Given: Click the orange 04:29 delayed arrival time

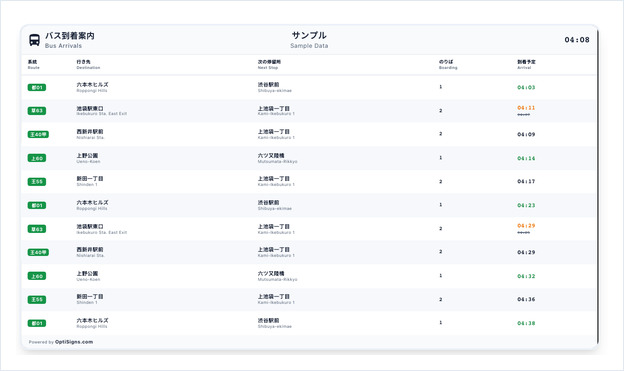Looking at the screenshot, I should coord(526,226).
